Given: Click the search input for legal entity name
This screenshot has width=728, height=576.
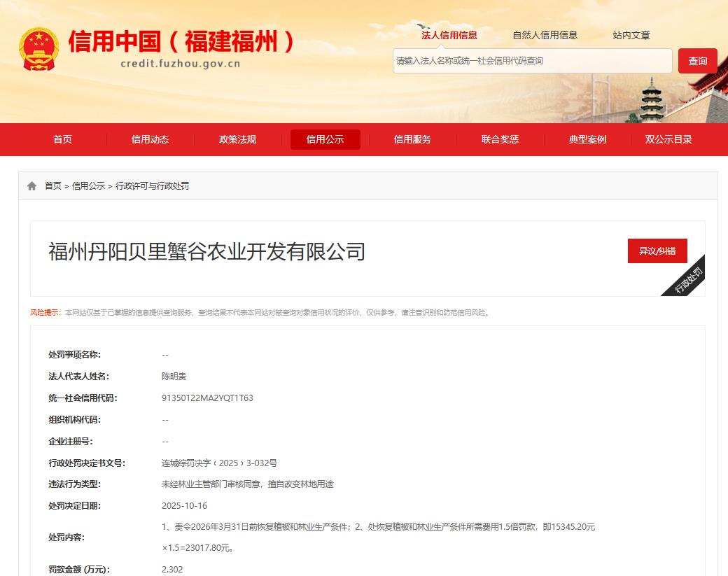Looking at the screenshot, I should (532, 61).
